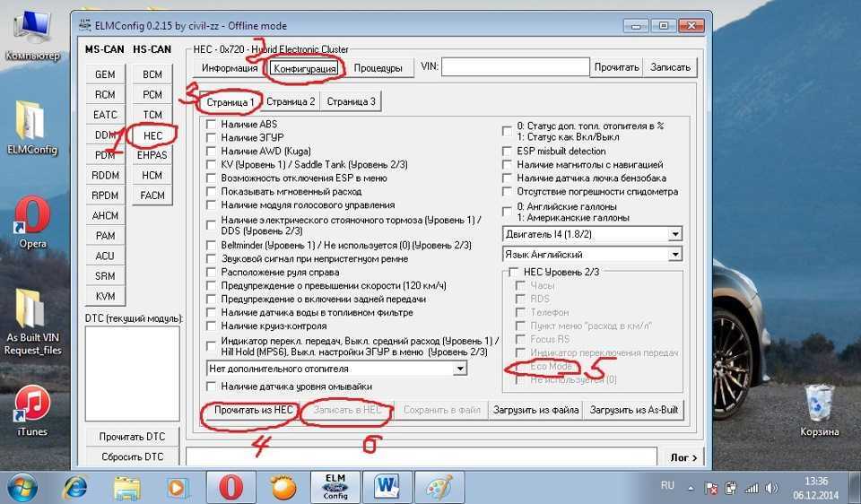
Task: Expand the Лог panel
Action: [684, 457]
